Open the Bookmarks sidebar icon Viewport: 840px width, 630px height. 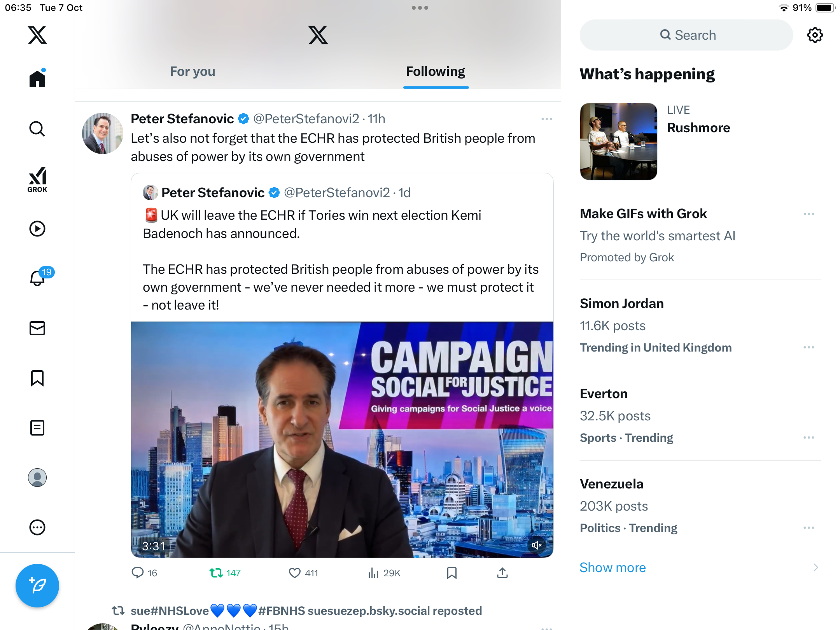click(x=37, y=378)
